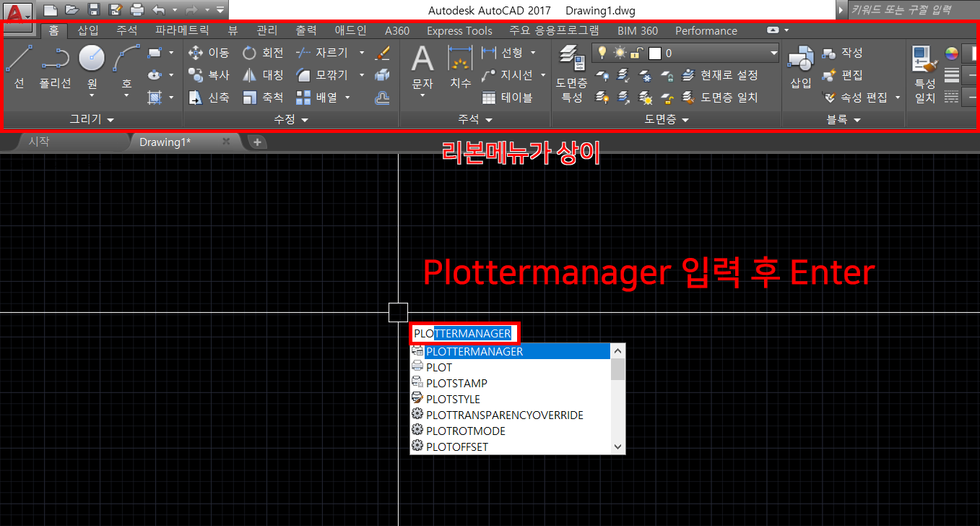The width and height of the screenshot is (980, 526).
Task: Click the Dimension (치수) tool
Action: coord(460,66)
